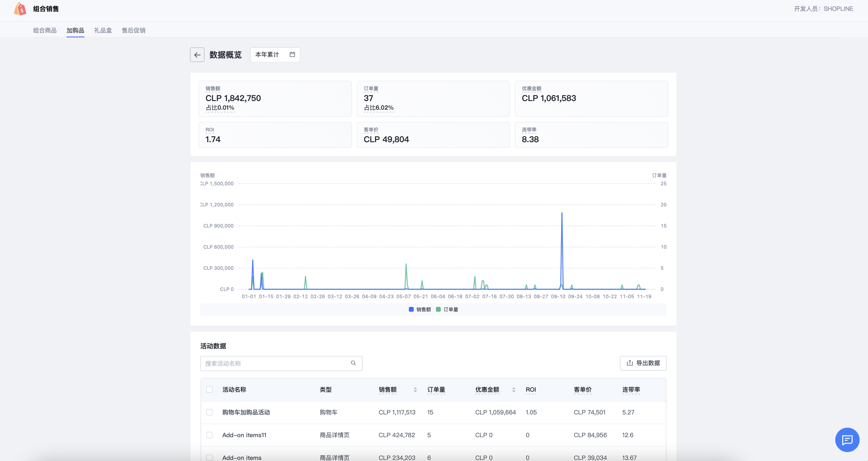Toggle the select-all header checkbox
The height and width of the screenshot is (461, 868).
point(209,389)
